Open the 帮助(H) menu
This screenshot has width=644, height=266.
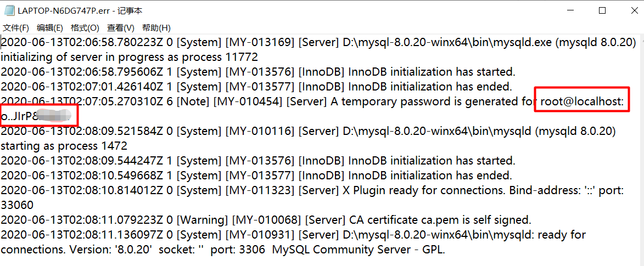(156, 28)
